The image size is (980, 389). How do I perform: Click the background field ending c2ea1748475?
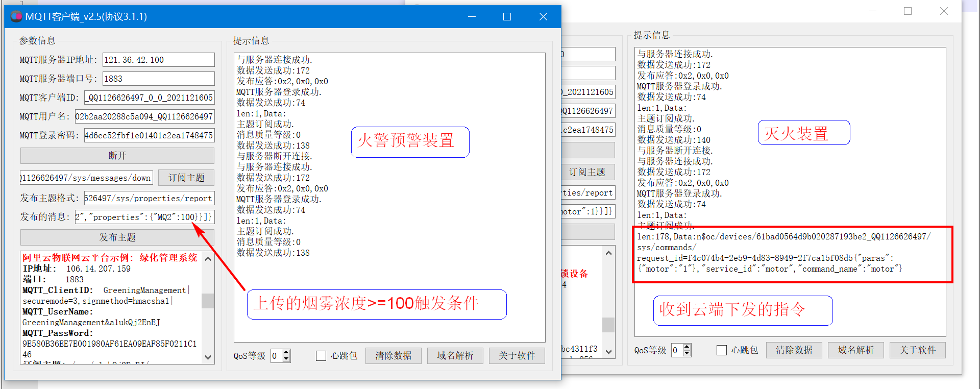pyautogui.click(x=588, y=130)
